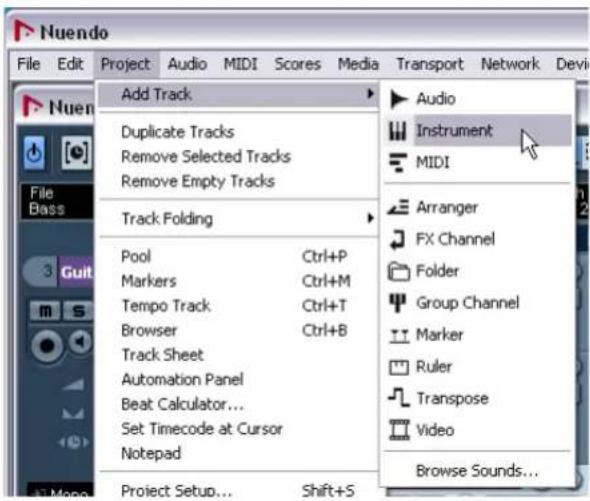Toggle the monitor speaker button
This screenshot has height=501, width=590.
point(81,343)
